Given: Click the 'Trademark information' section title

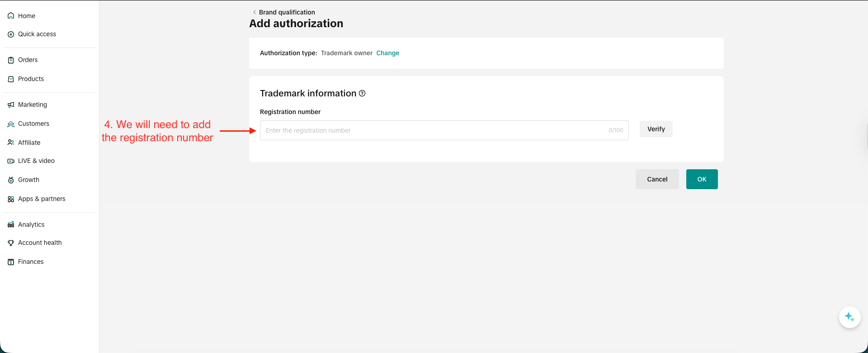Looking at the screenshot, I should click(308, 93).
